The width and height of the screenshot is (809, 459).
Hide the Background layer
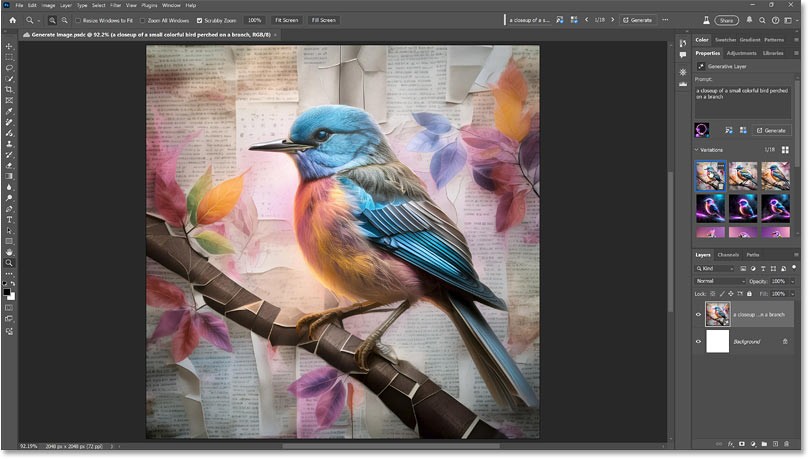pos(699,342)
